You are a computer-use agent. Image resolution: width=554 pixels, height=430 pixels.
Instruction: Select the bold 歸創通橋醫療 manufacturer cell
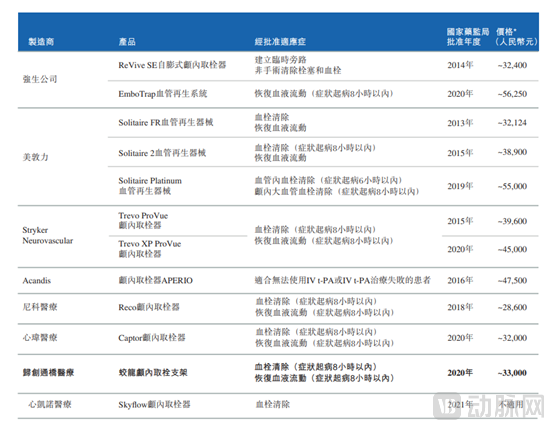(x=48, y=372)
